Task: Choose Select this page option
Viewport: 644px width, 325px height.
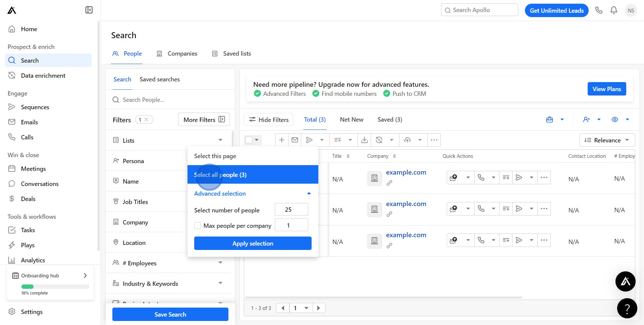Action: coord(253,156)
